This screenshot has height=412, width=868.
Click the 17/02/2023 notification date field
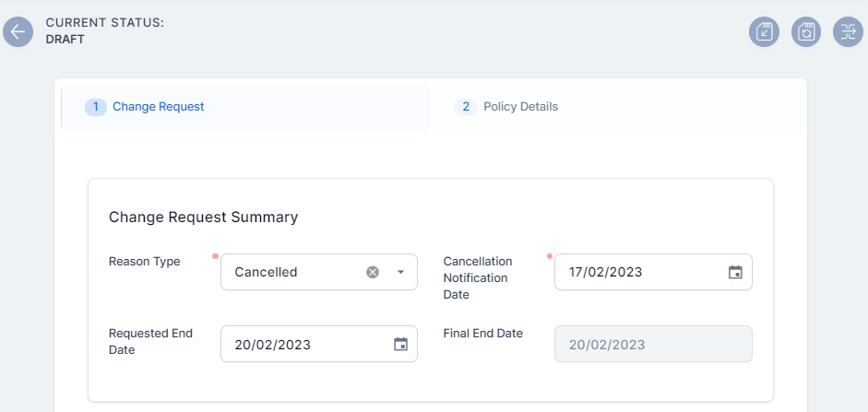[636, 272]
